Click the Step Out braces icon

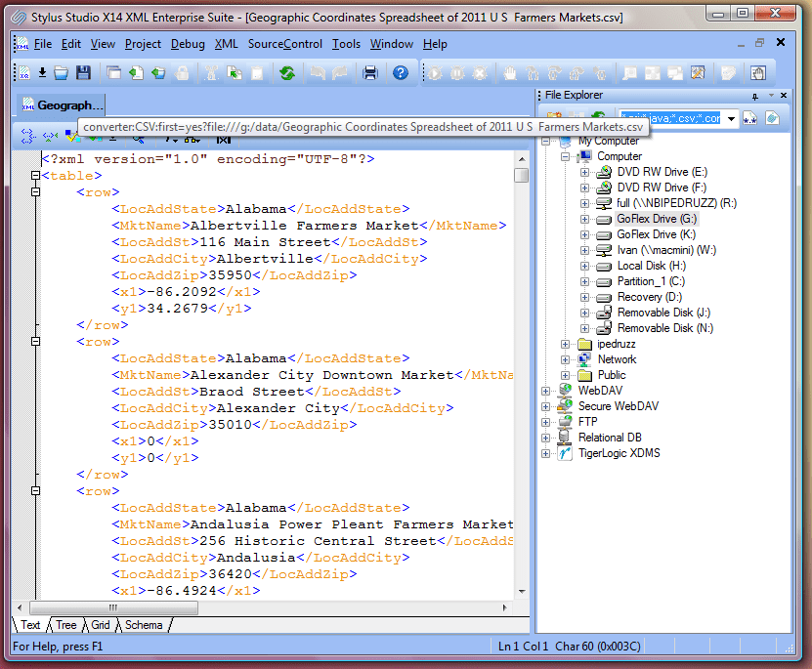click(577, 73)
